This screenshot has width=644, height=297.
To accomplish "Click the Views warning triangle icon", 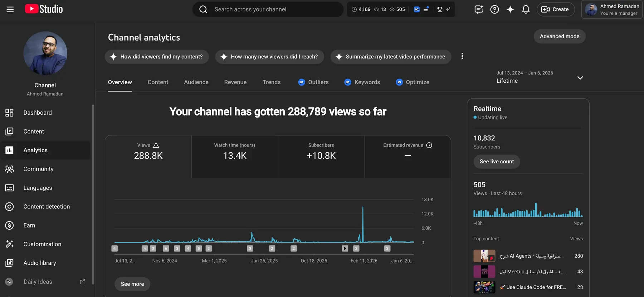I will pyautogui.click(x=156, y=145).
